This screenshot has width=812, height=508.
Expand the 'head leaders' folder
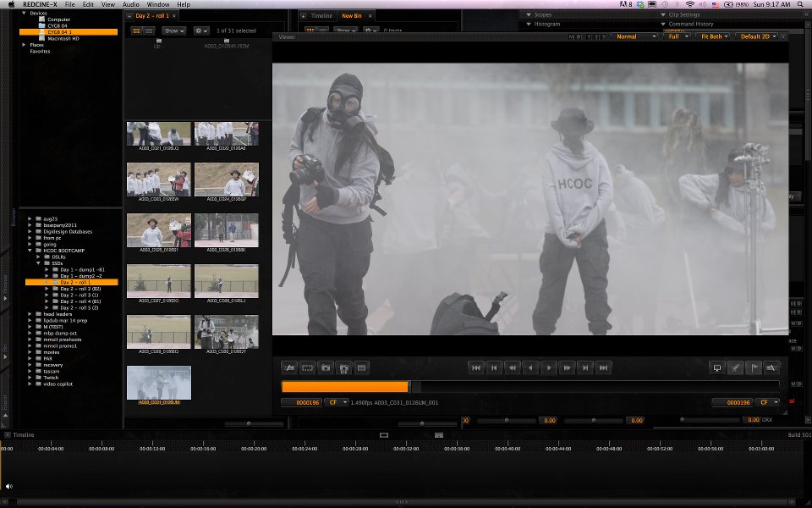click(x=30, y=314)
